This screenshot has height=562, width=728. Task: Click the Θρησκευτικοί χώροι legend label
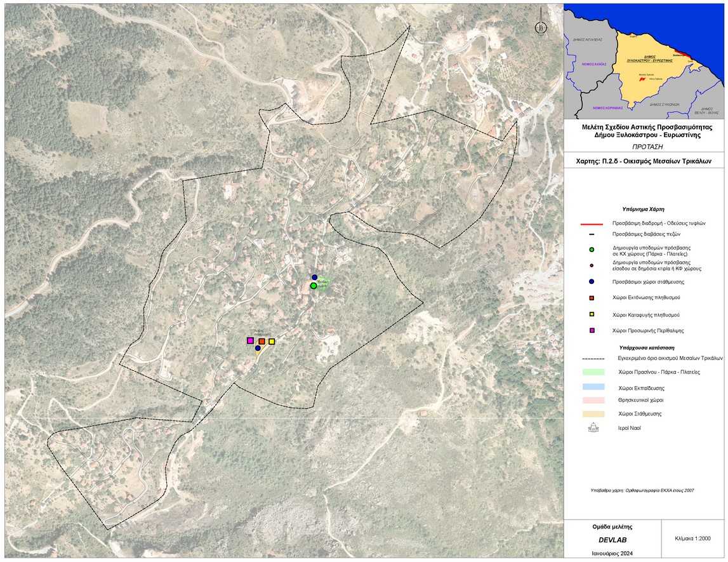pyautogui.click(x=640, y=400)
